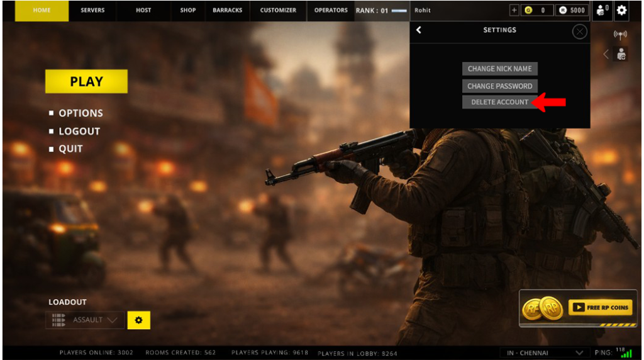Click the friends icon in top bar
644x360 pixels.
(x=601, y=10)
